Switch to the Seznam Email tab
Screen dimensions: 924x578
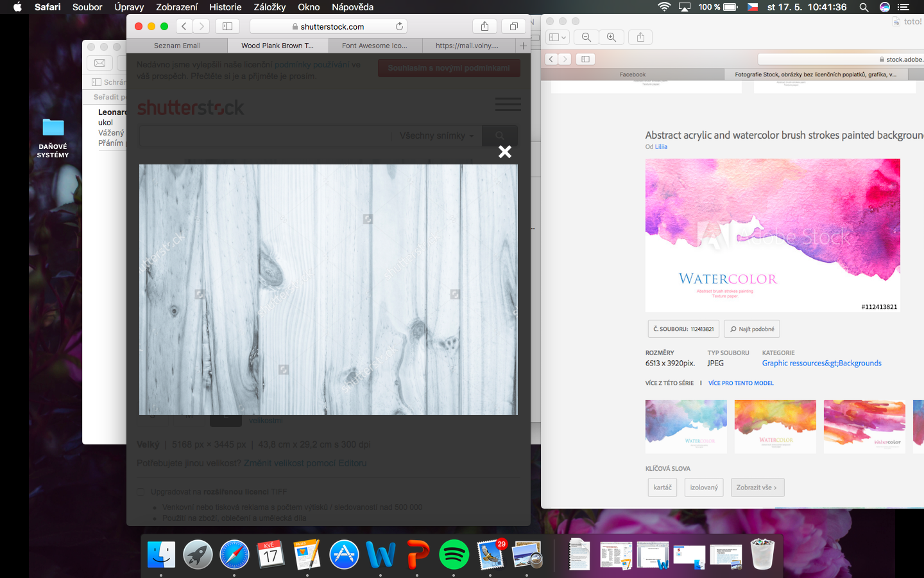point(177,46)
